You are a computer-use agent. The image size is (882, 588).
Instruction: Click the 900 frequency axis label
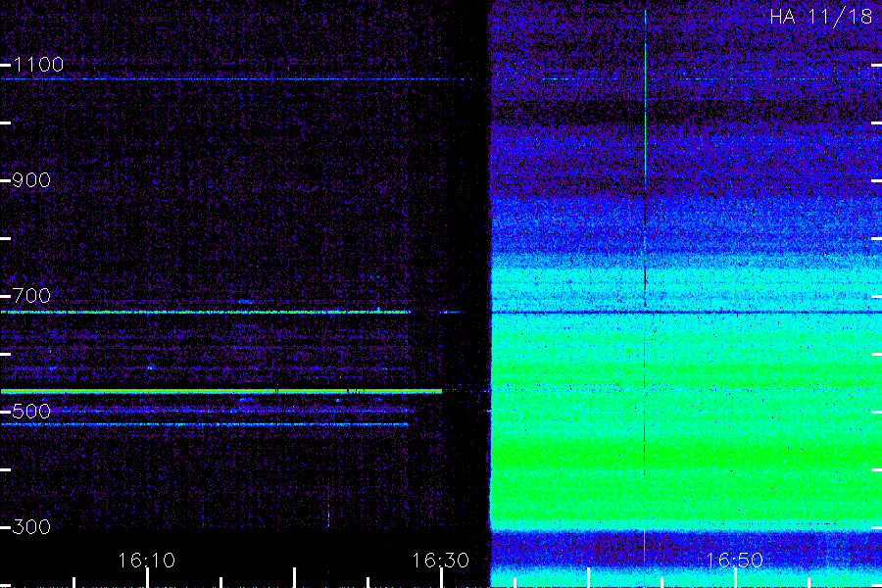click(x=31, y=180)
